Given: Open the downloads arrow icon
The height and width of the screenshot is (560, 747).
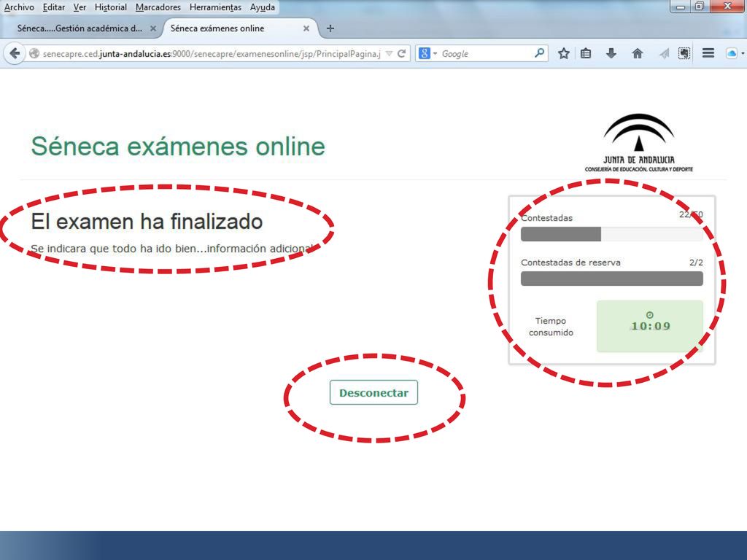Looking at the screenshot, I should pos(611,53).
